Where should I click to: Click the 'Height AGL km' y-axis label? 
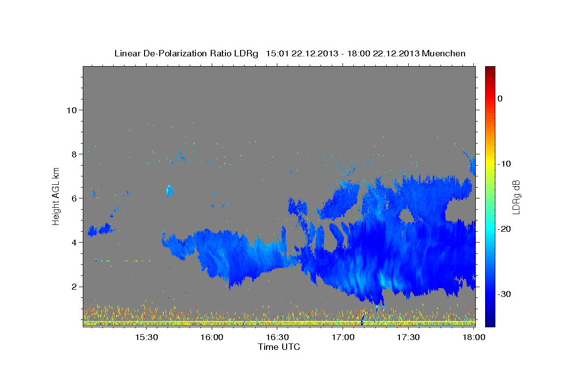pyautogui.click(x=56, y=196)
